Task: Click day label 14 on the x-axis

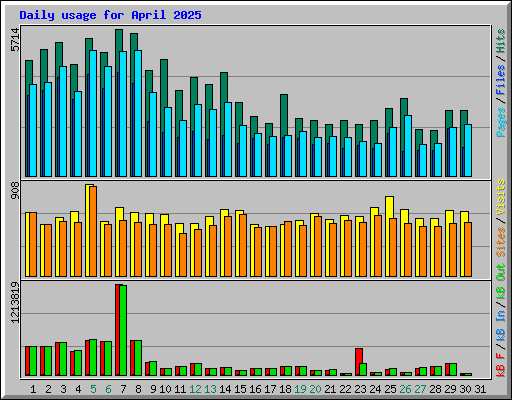Action: (x=225, y=389)
